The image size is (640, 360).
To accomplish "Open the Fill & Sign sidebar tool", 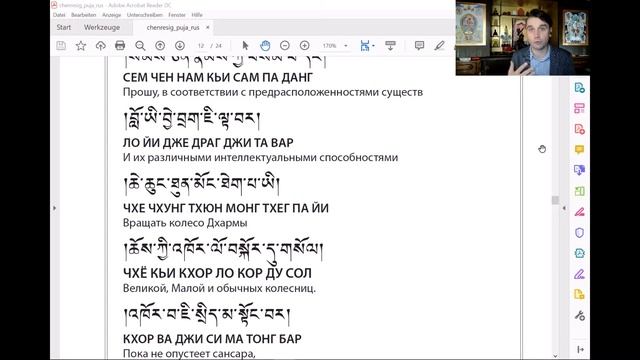I will (x=580, y=274).
